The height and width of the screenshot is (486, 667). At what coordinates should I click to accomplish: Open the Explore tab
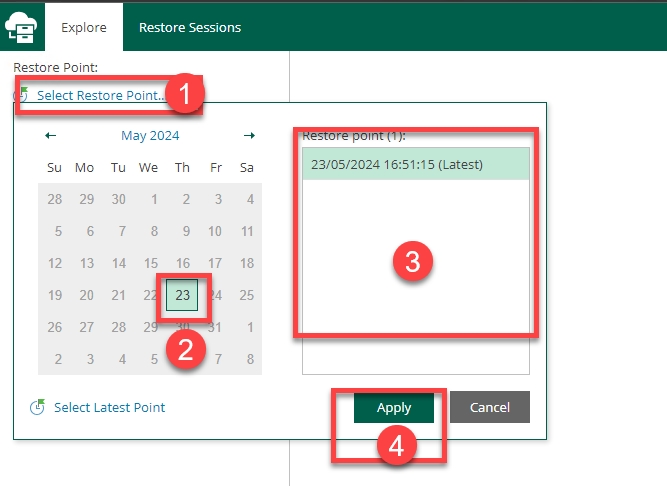click(x=84, y=27)
